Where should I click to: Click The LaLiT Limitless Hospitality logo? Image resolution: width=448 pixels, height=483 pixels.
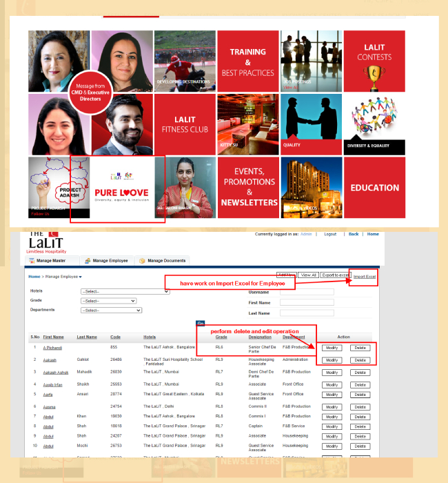coord(46,243)
